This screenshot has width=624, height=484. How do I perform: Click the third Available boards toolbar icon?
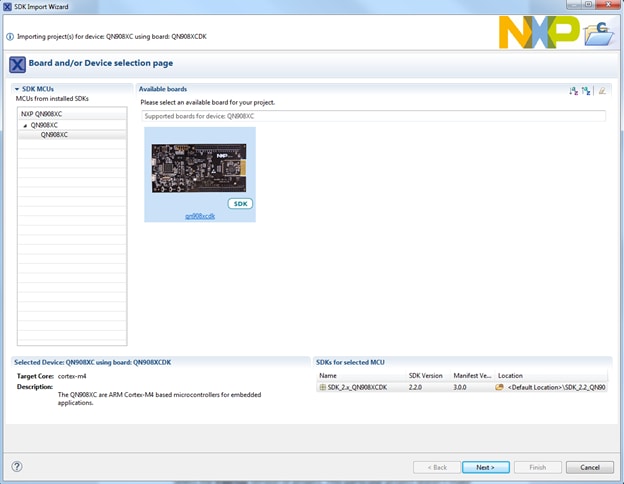(x=602, y=90)
